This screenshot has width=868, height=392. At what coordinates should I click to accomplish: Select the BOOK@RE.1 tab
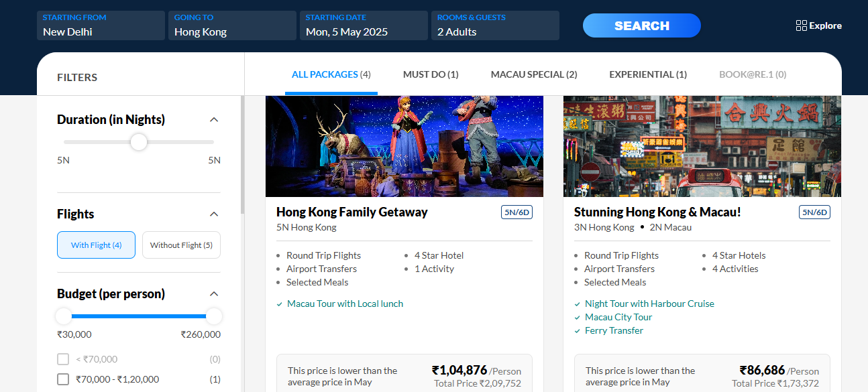tap(753, 74)
